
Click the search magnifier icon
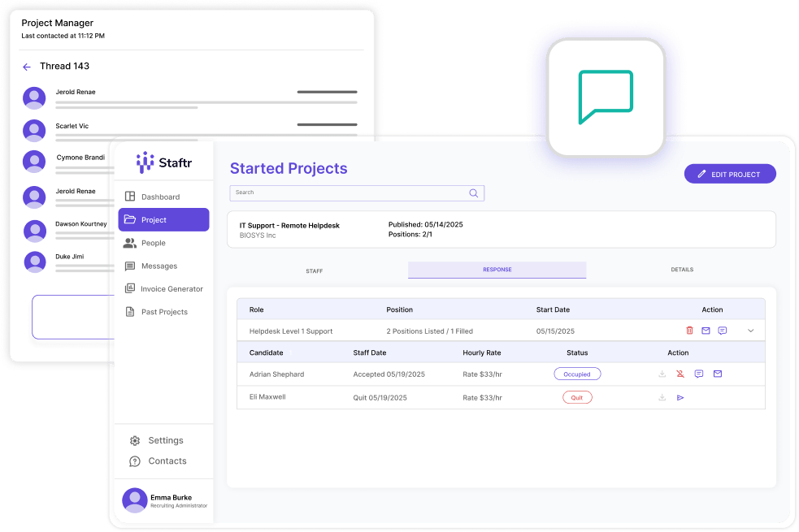pyautogui.click(x=474, y=193)
